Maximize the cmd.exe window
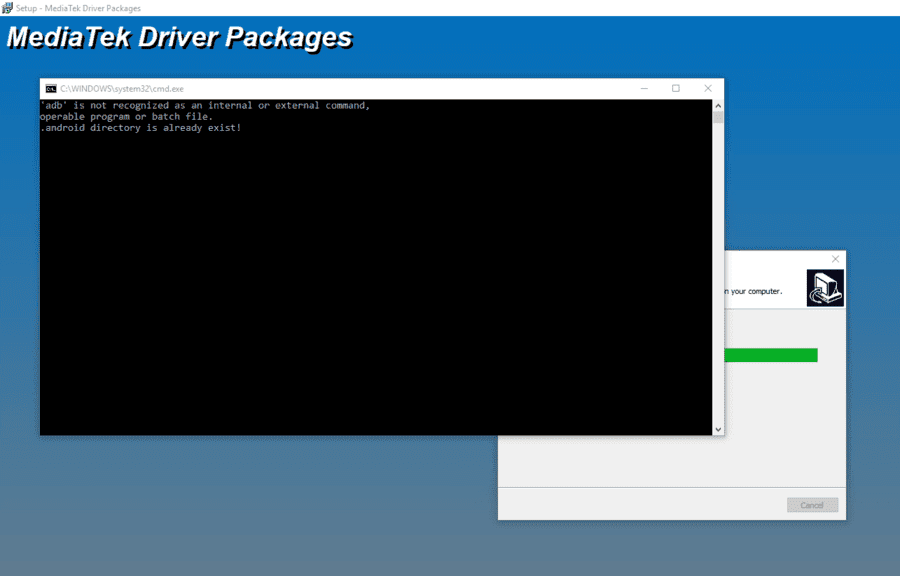 click(676, 88)
